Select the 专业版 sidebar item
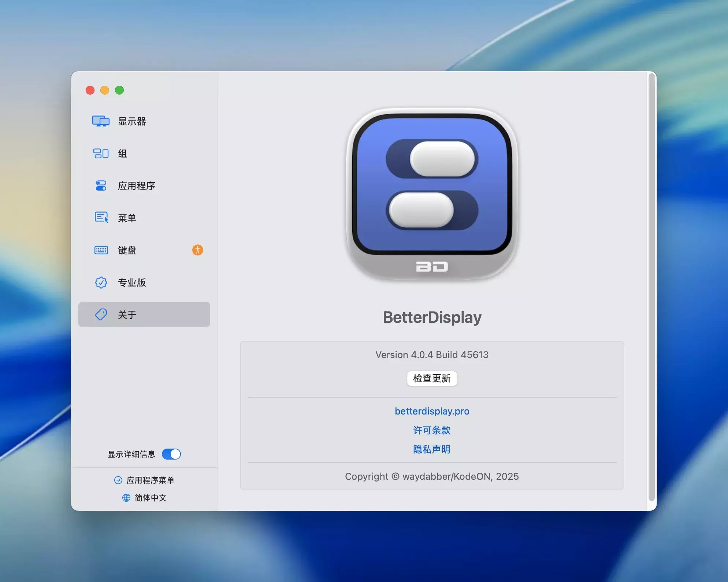The height and width of the screenshot is (582, 728). (132, 282)
